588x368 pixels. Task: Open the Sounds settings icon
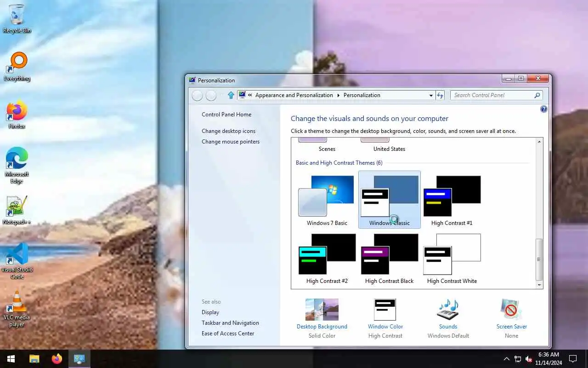coord(448,309)
